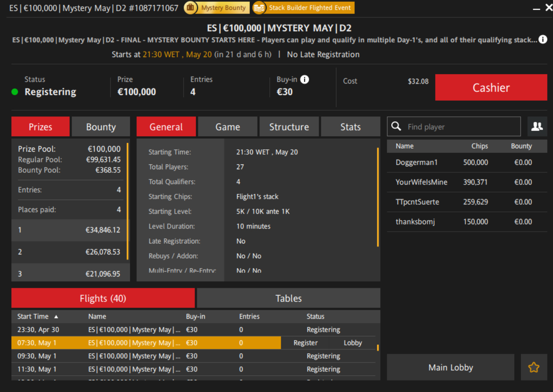This screenshot has height=392, width=553.
Task: Switch to the Bounty tab
Action: pos(101,127)
